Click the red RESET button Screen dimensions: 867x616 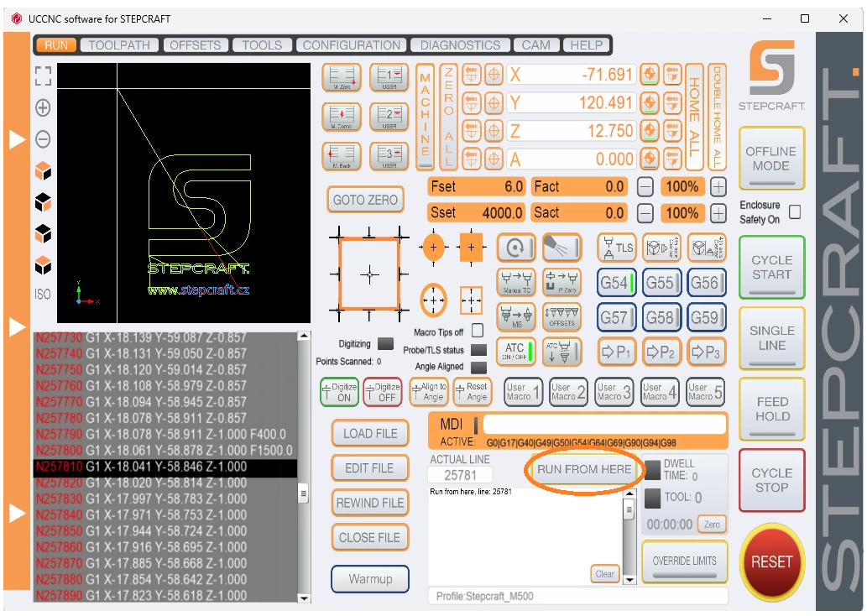point(772,561)
